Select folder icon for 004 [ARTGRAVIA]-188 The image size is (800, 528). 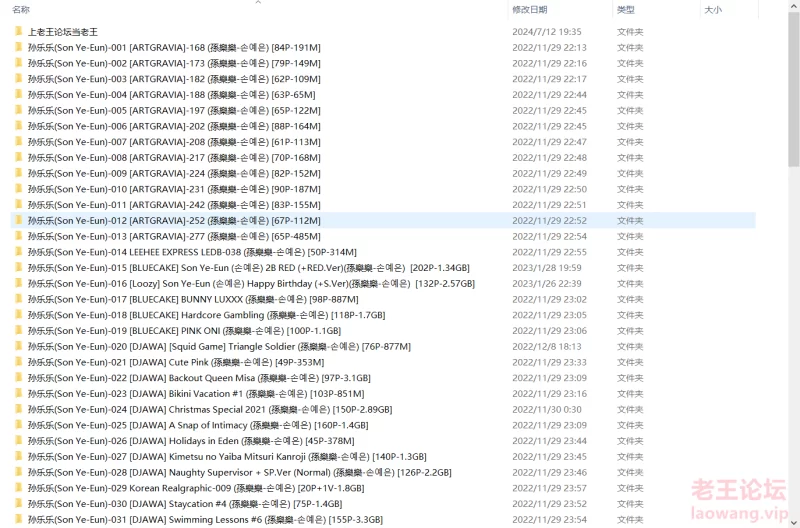tap(19, 94)
